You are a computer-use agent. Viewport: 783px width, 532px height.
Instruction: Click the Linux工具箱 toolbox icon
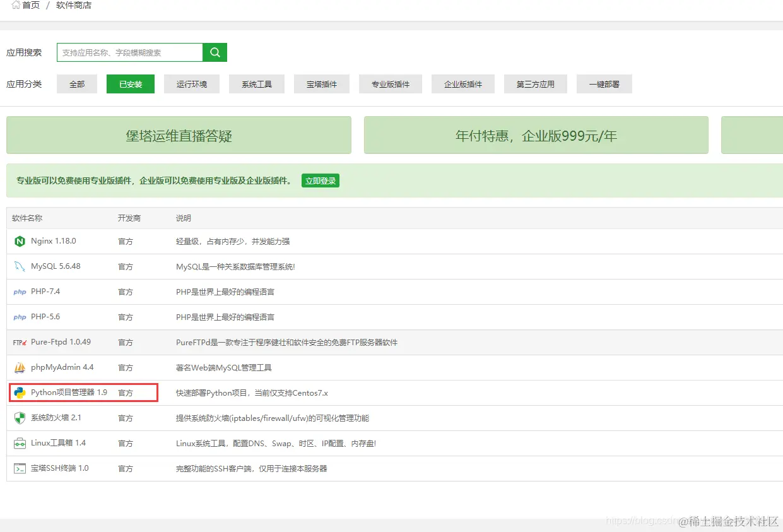[x=20, y=442]
